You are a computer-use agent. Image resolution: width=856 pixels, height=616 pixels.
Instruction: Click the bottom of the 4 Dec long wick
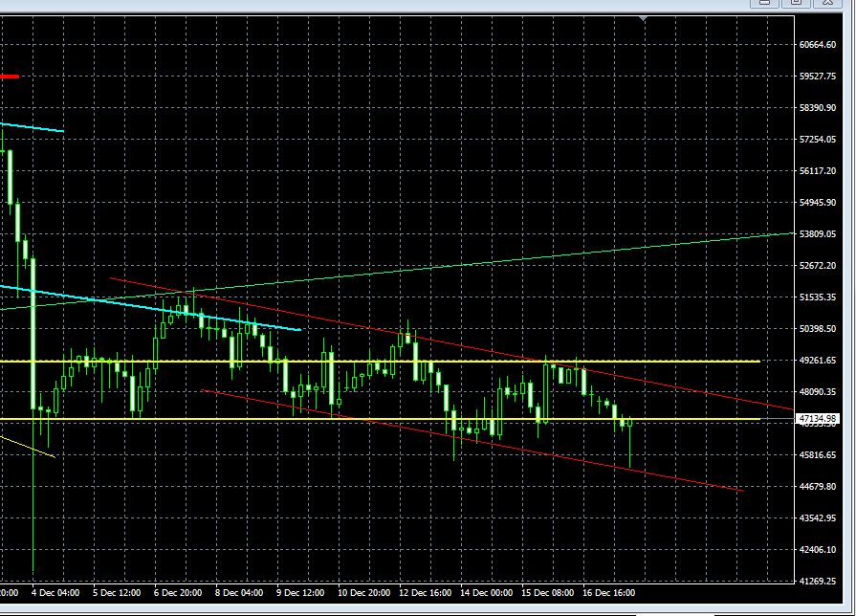click(33, 571)
